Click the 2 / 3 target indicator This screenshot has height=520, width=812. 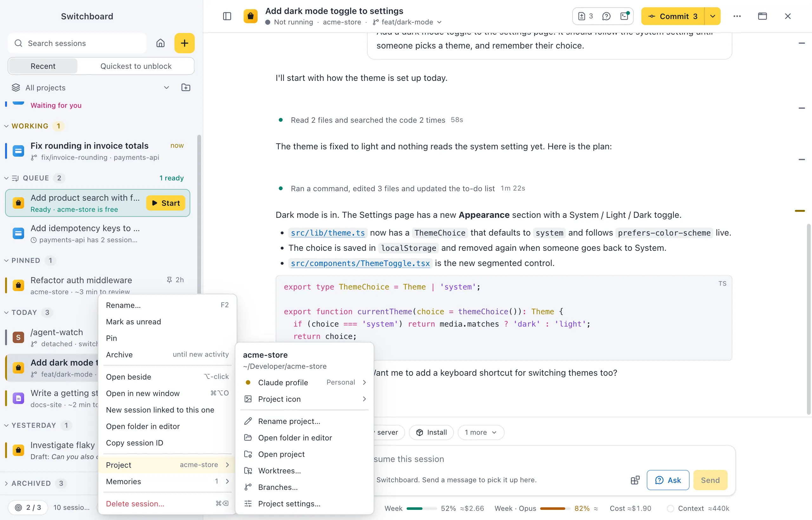(28, 508)
